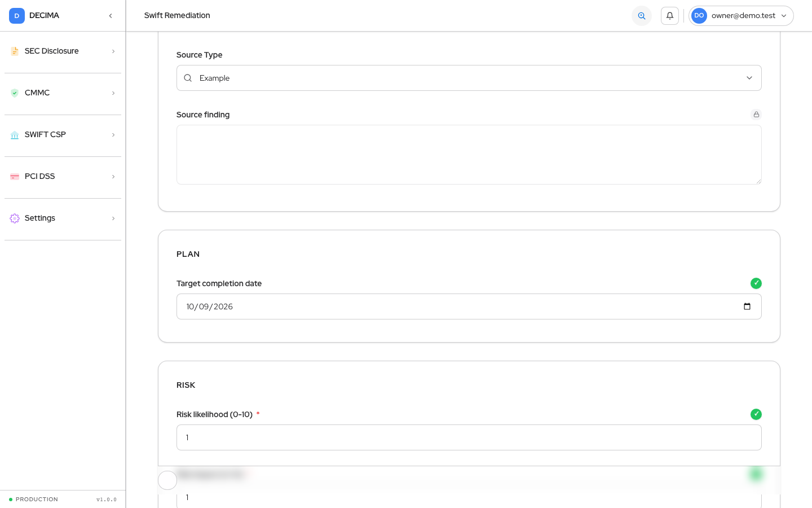The image size is (812, 508).
Task: Click the PLAN section heading
Action: [188, 254]
